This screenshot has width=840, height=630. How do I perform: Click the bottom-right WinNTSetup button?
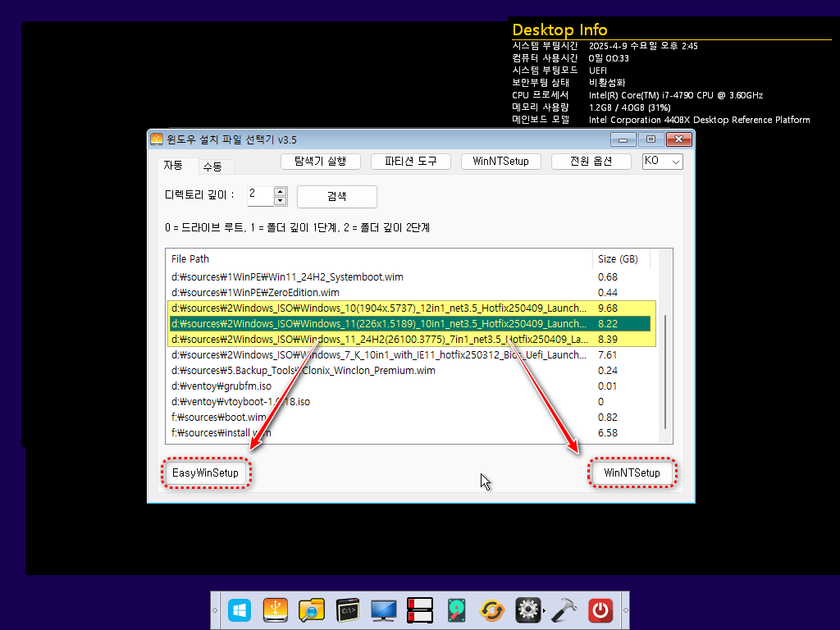(632, 473)
